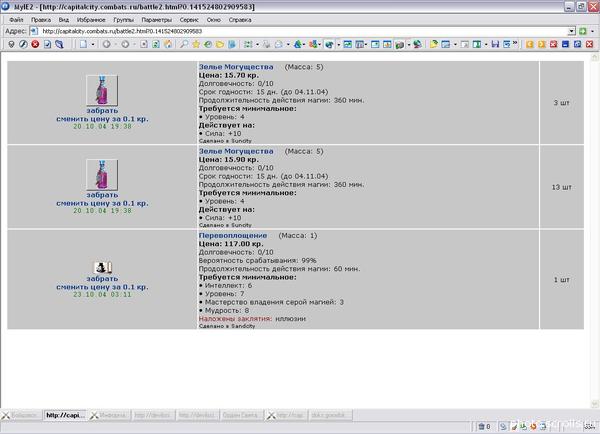Open the Справка menu
This screenshot has height=434, width=600.
[x=240, y=20]
